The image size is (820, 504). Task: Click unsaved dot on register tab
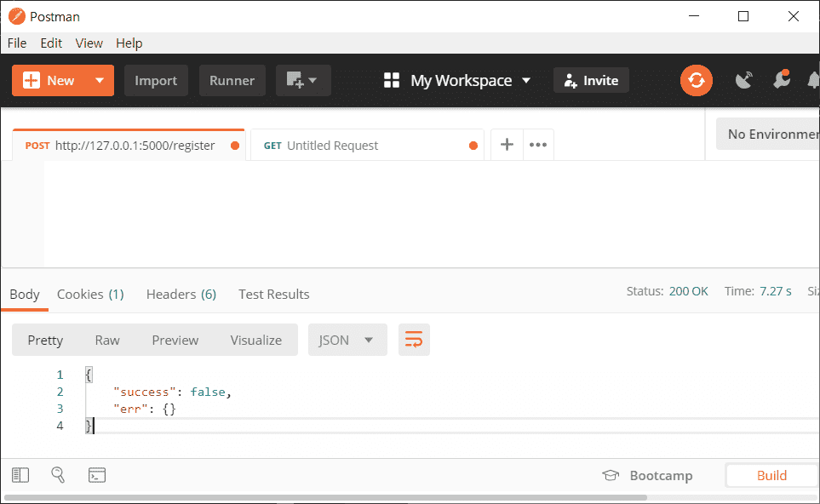click(235, 146)
